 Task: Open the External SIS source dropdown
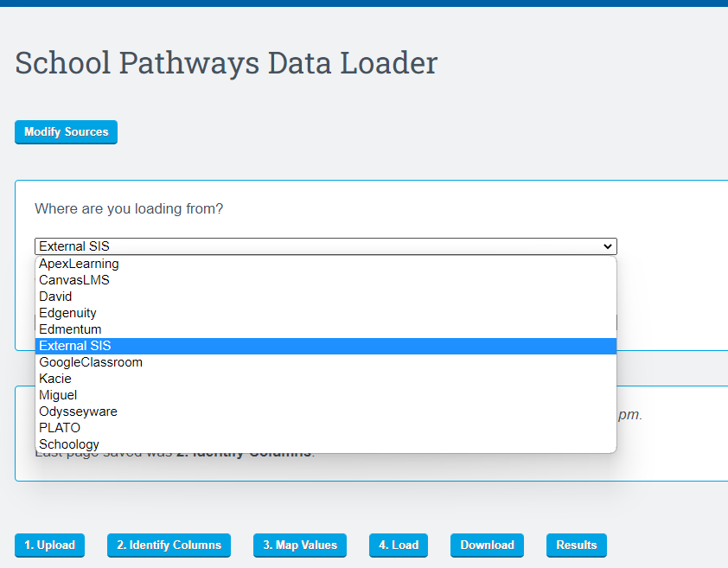325,246
